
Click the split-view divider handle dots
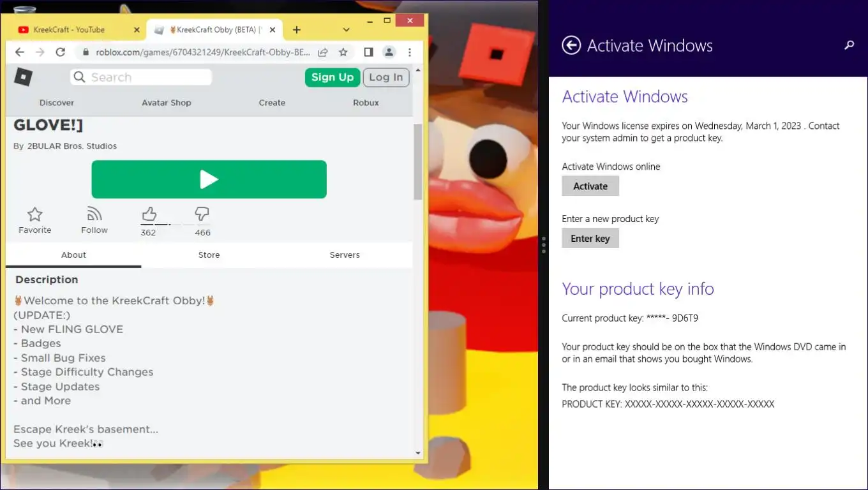[543, 245]
